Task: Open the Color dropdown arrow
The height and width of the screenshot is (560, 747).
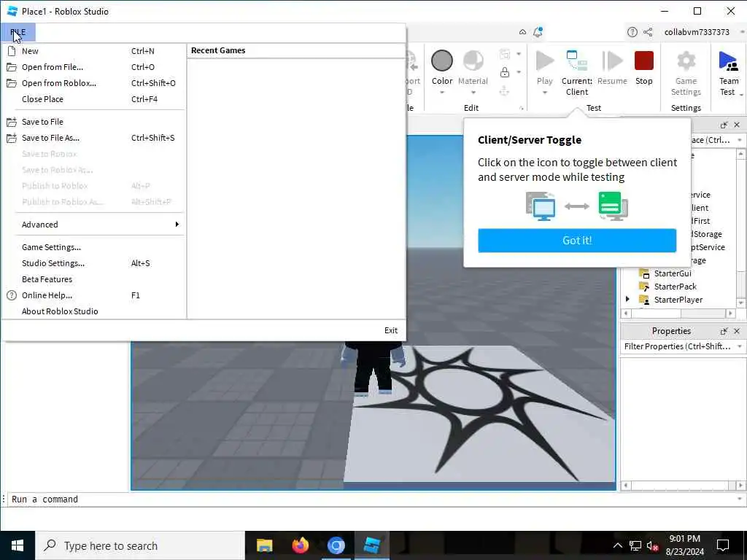Action: (441, 93)
